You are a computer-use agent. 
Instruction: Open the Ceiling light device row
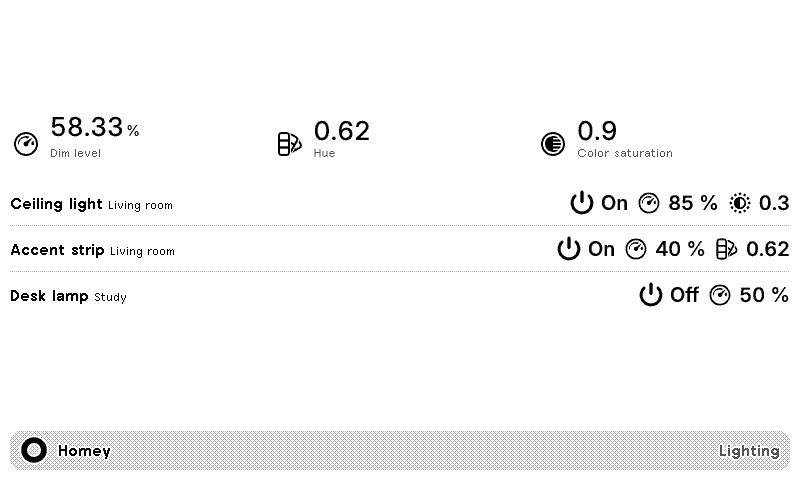point(399,203)
